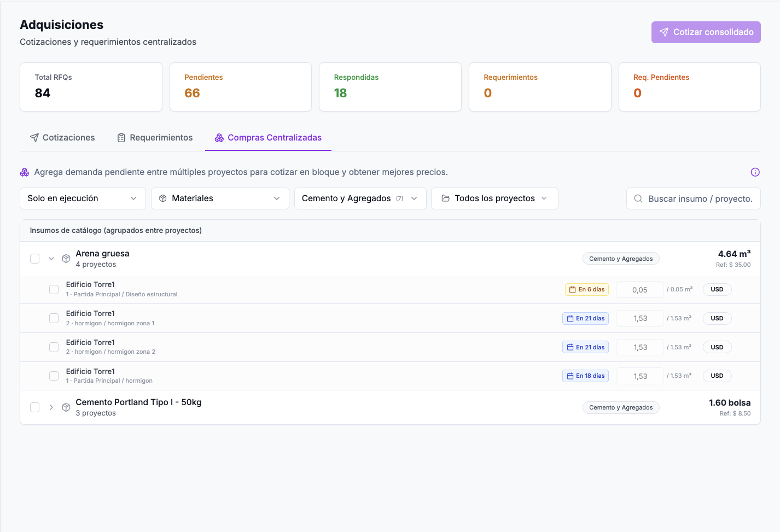The image size is (780, 532).
Task: Click the purple cubes icon before description text
Action: point(25,172)
